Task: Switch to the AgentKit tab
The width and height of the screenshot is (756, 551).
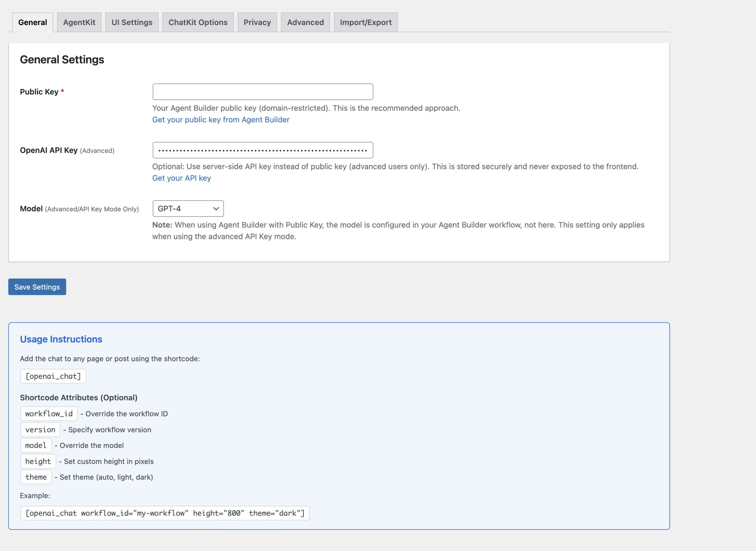Action: (x=79, y=22)
